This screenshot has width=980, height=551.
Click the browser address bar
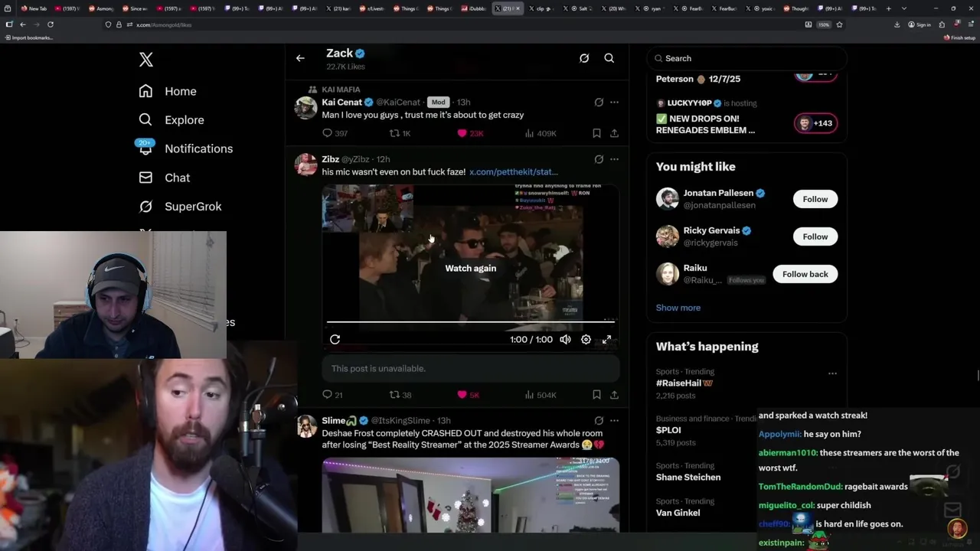pyautogui.click(x=459, y=24)
